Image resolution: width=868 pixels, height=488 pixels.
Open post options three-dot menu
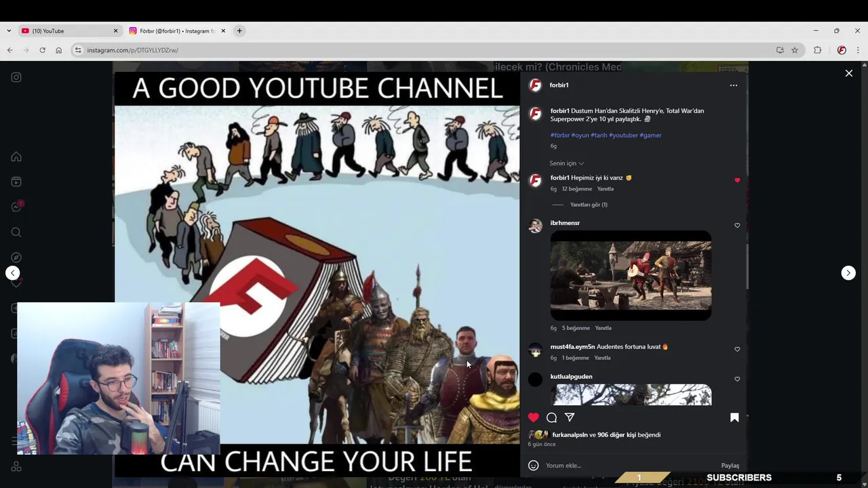point(733,85)
